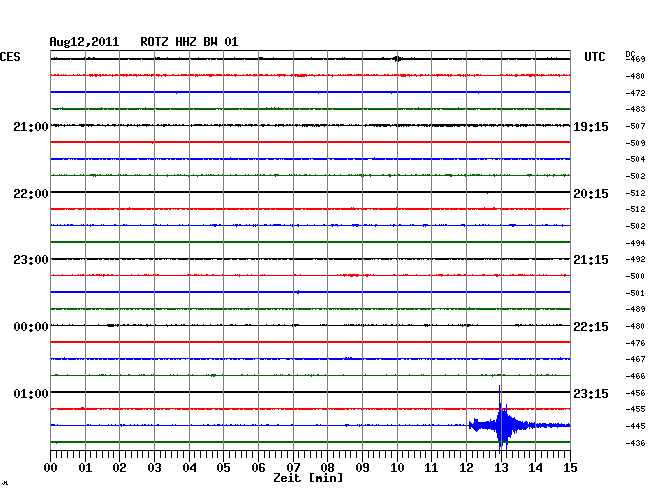Click minute 04 on the time axis

189,468
